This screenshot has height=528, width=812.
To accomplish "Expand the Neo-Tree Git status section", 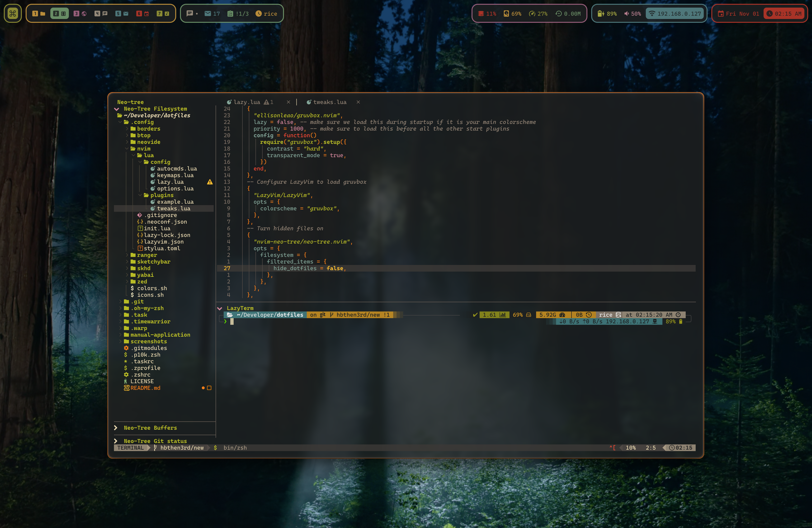I will [116, 441].
